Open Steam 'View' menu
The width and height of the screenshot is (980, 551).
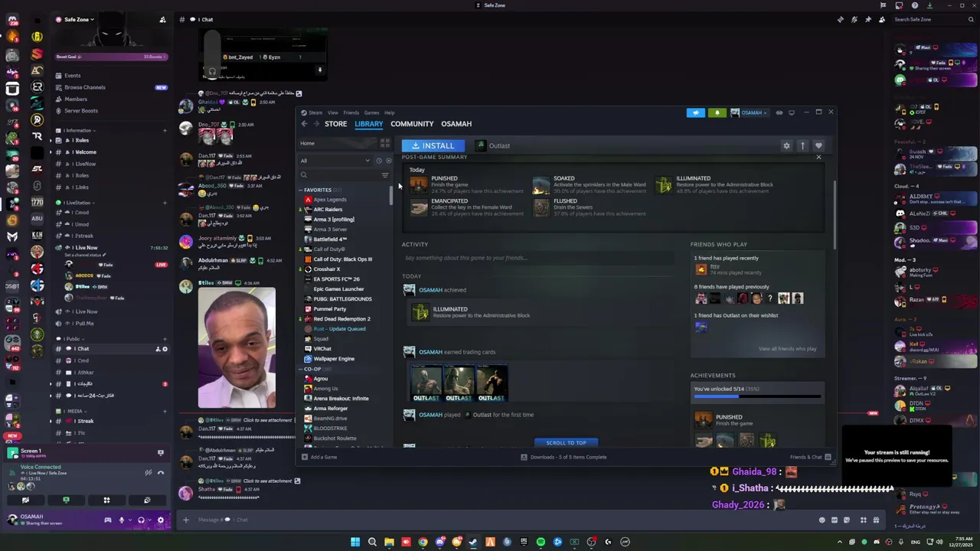pyautogui.click(x=333, y=112)
